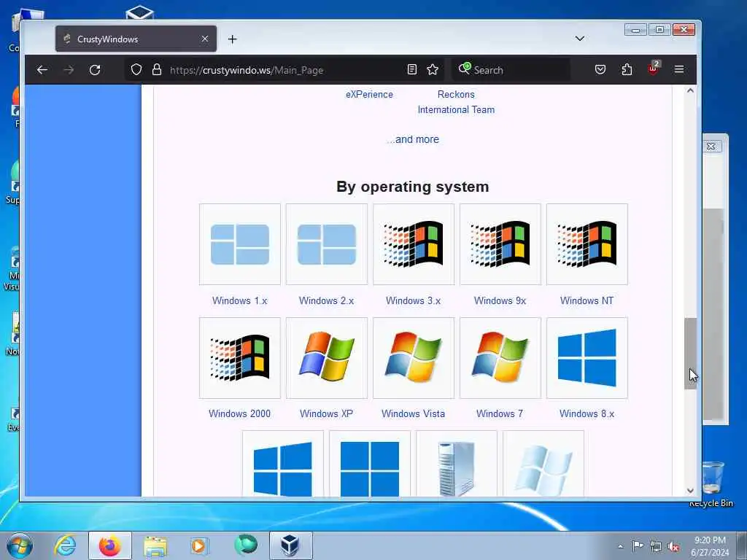Open a new tab with the plus button
The height and width of the screenshot is (560, 747).
233,39
